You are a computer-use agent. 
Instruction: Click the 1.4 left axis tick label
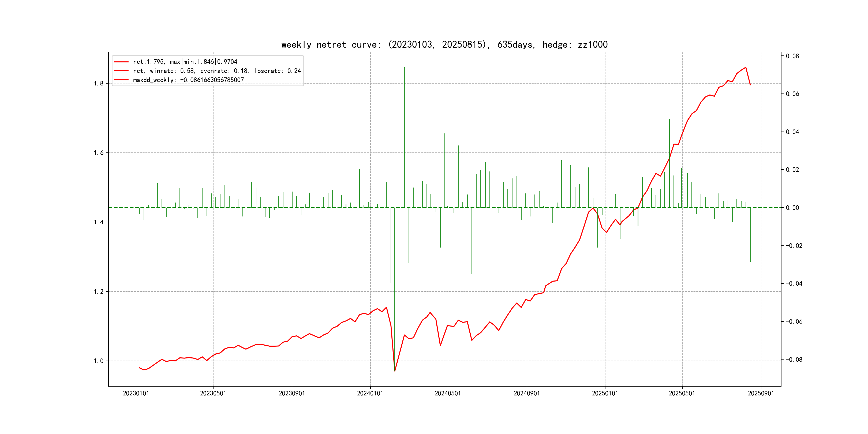point(98,222)
